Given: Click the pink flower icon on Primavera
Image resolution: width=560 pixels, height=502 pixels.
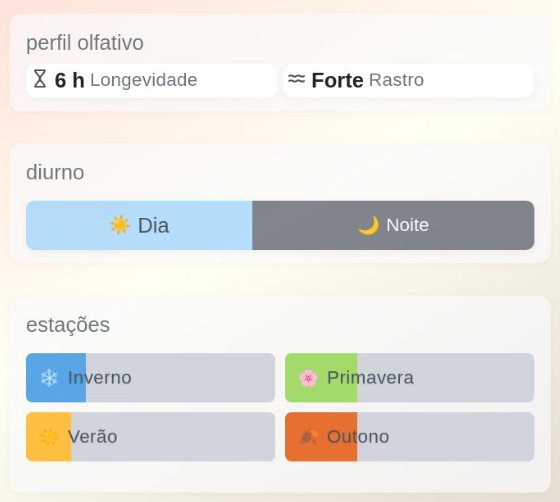Looking at the screenshot, I should click(308, 378).
